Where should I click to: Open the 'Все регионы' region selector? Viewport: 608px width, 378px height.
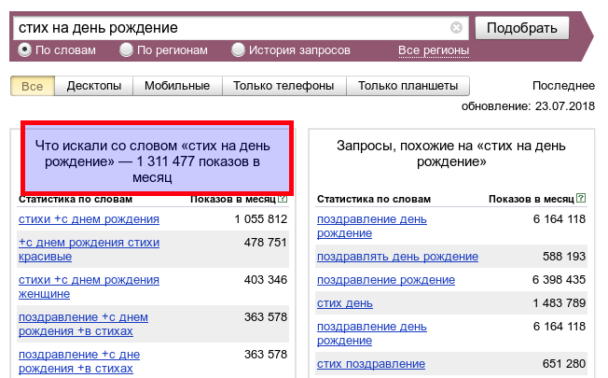coord(434,50)
